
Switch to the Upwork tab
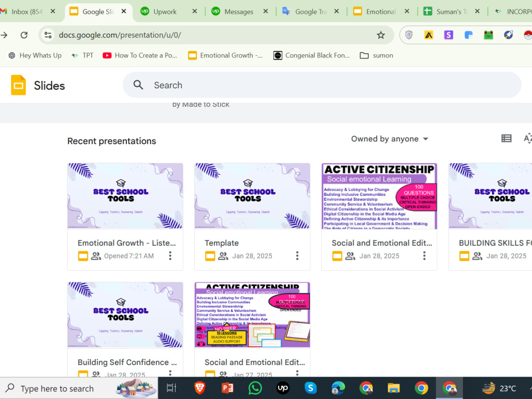164,12
